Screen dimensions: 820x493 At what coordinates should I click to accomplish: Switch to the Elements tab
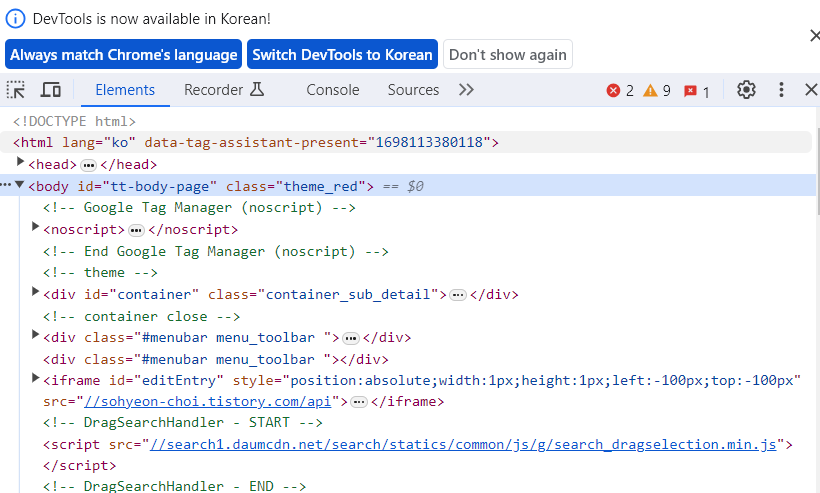click(125, 90)
